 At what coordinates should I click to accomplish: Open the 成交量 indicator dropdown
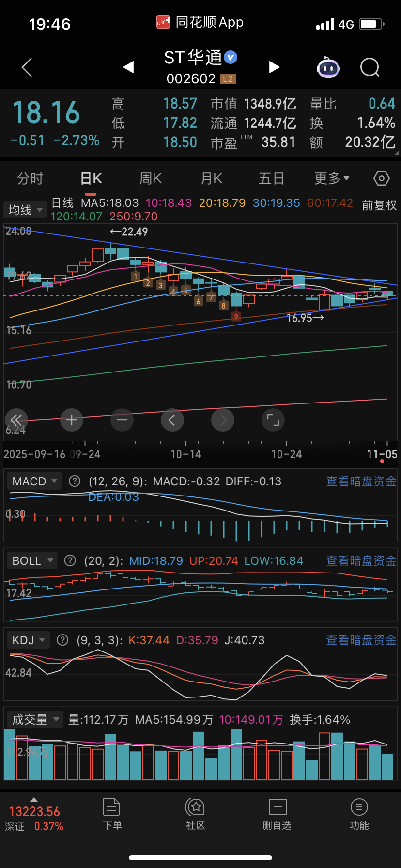coord(35,719)
